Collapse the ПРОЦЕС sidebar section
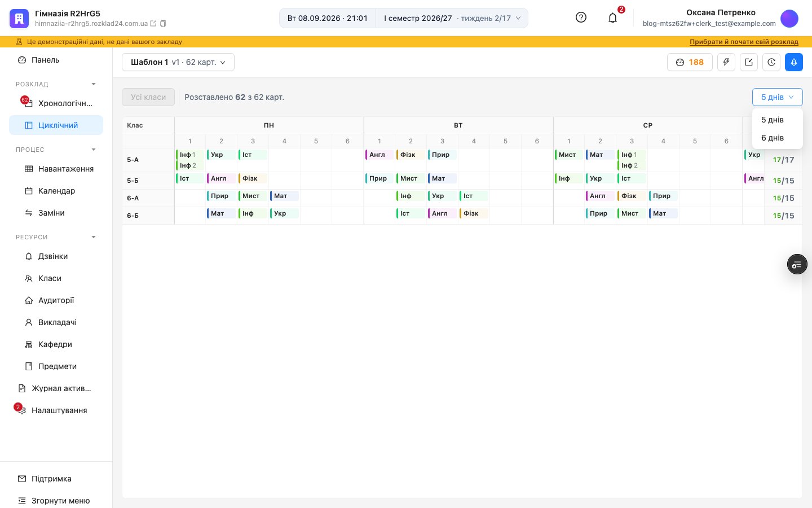The image size is (812, 508). click(94, 150)
